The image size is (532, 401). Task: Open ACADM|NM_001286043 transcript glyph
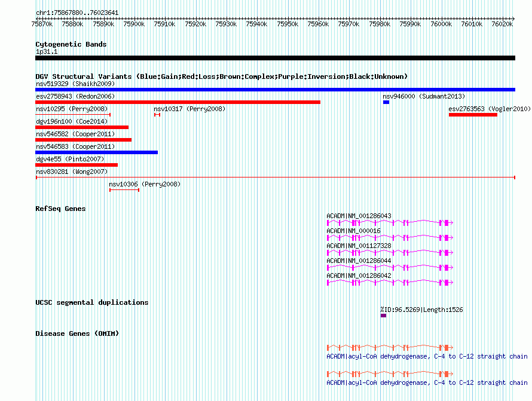pyautogui.click(x=390, y=222)
